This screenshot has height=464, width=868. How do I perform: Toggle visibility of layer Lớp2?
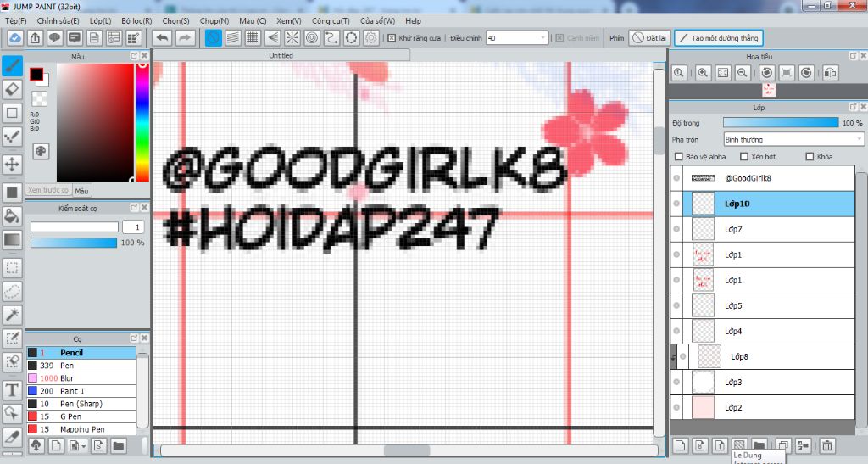pos(676,407)
